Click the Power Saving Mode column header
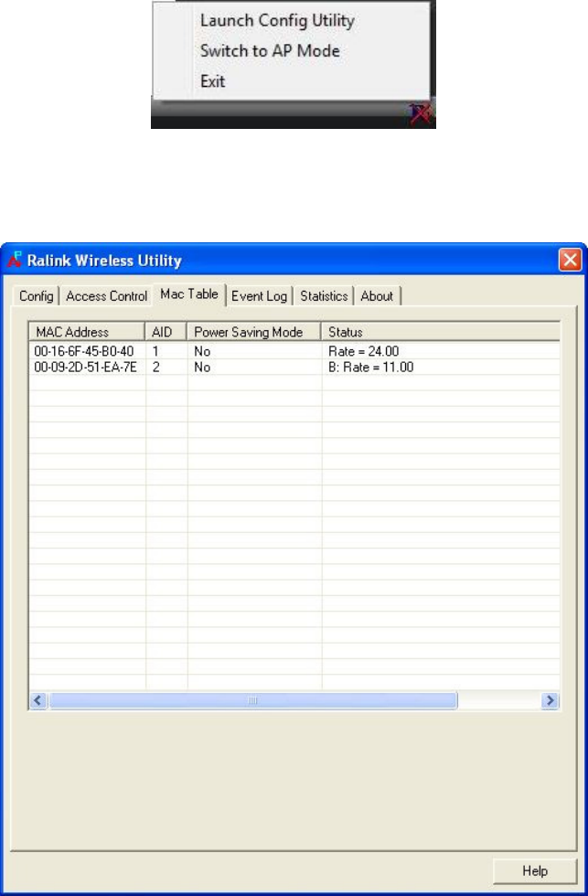The width and height of the screenshot is (588, 896). (x=253, y=332)
